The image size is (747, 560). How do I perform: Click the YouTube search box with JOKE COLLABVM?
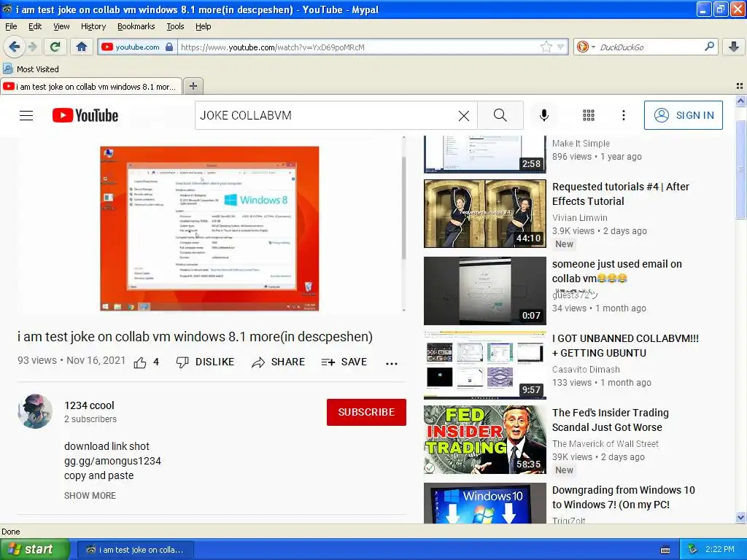(325, 115)
